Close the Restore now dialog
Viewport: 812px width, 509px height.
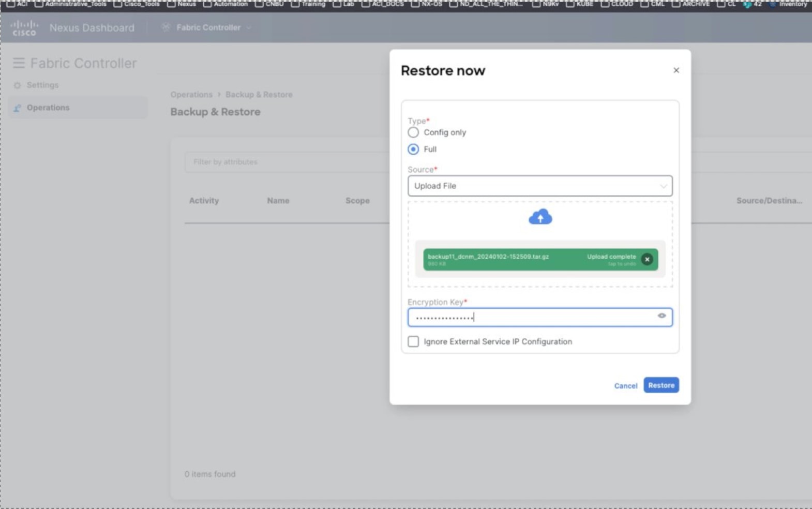tap(676, 70)
